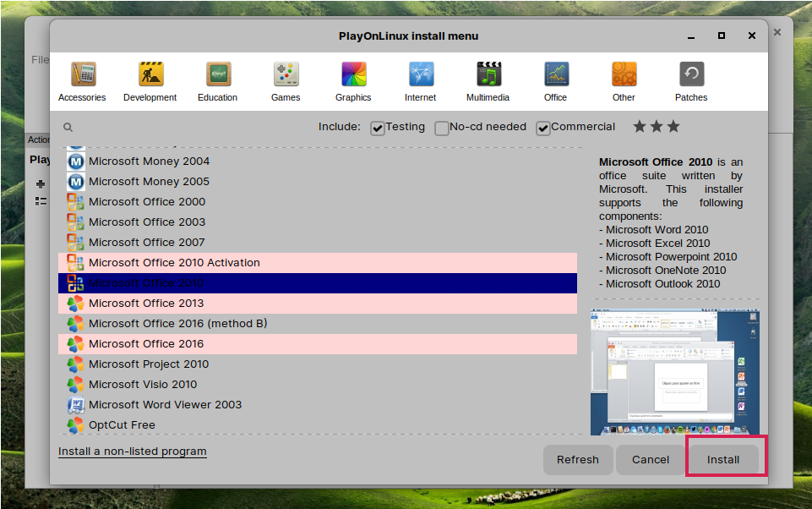Click the Install button
812x509 pixels.
coord(723,460)
